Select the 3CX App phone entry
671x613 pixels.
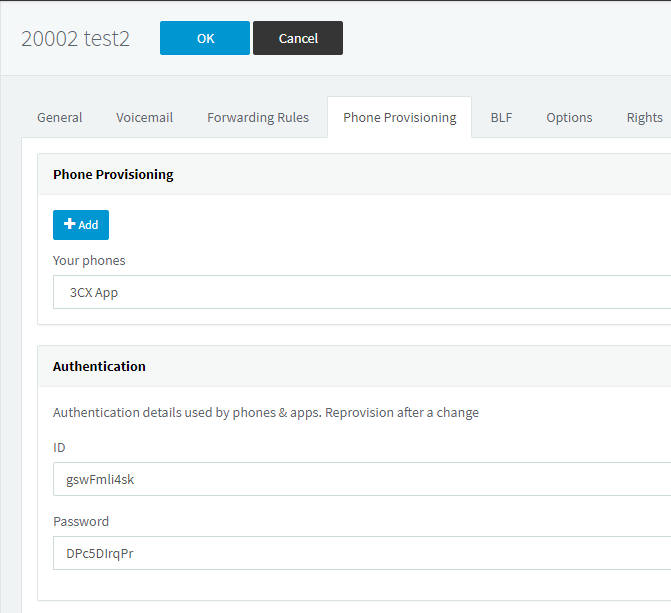click(362, 292)
